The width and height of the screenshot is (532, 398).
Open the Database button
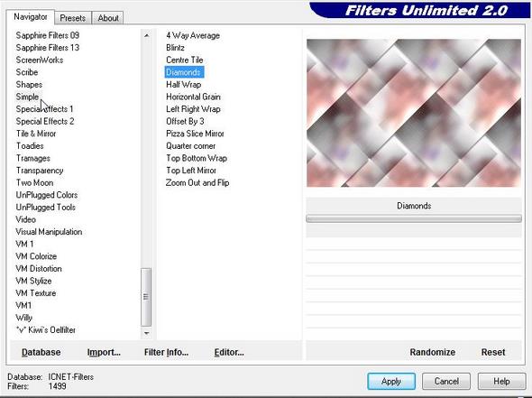coord(41,352)
